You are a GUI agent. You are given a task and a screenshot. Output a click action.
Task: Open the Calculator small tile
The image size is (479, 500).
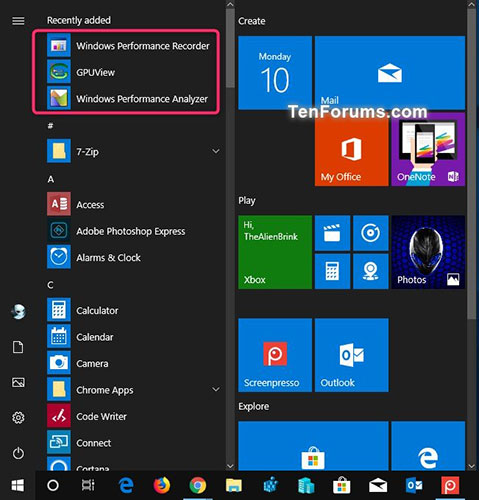[x=332, y=271]
